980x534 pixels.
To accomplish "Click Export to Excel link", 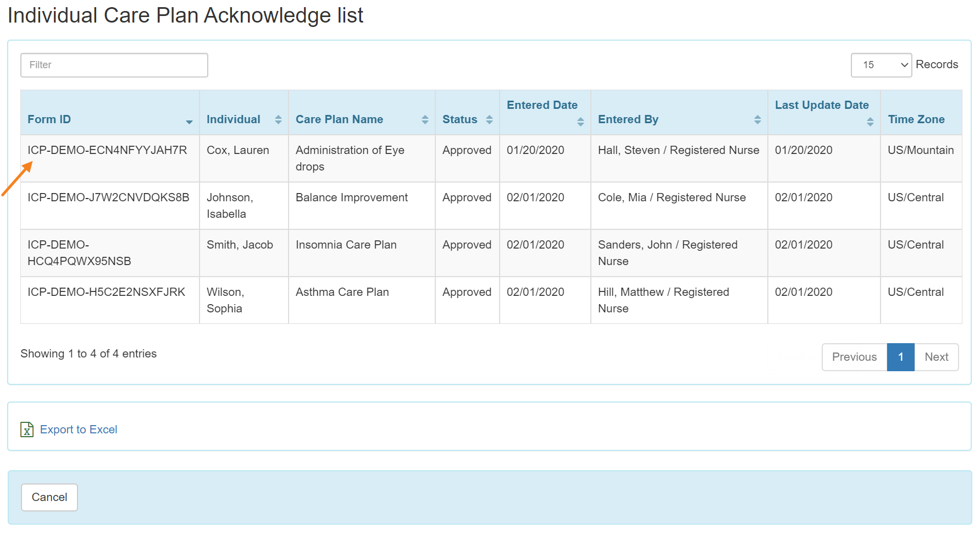I will click(79, 430).
